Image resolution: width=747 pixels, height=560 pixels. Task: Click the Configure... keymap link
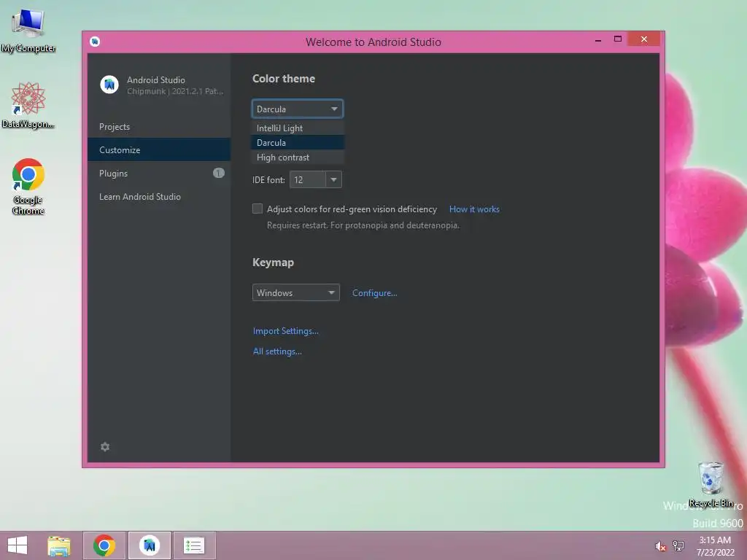pyautogui.click(x=374, y=293)
